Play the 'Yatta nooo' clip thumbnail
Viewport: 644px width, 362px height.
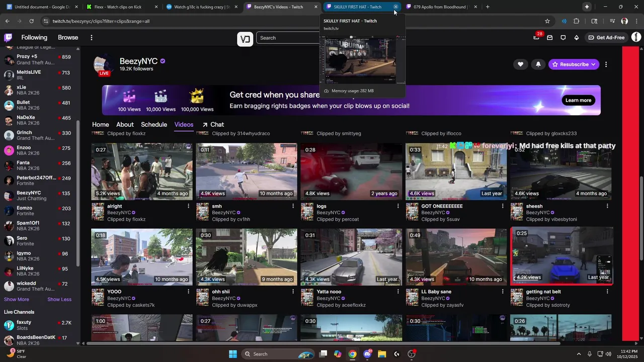[x=351, y=257]
